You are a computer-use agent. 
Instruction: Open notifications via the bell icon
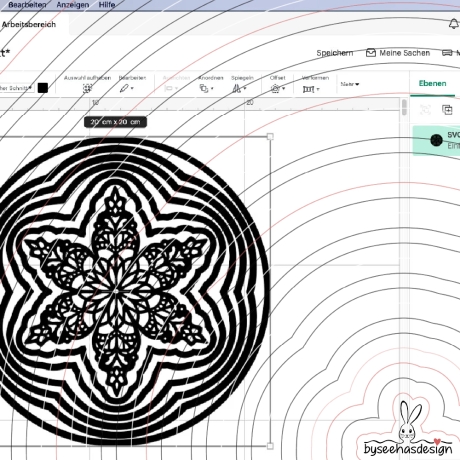coord(453,24)
